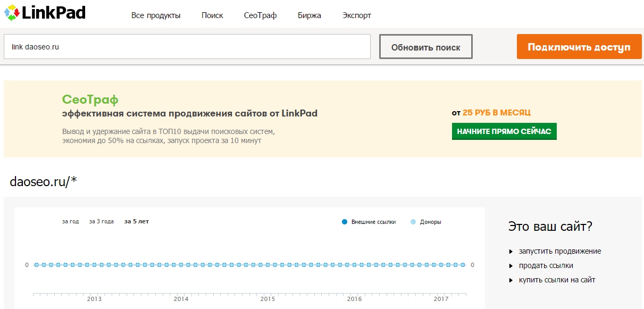
Task: Switch chart range to за 3 года
Action: click(101, 221)
